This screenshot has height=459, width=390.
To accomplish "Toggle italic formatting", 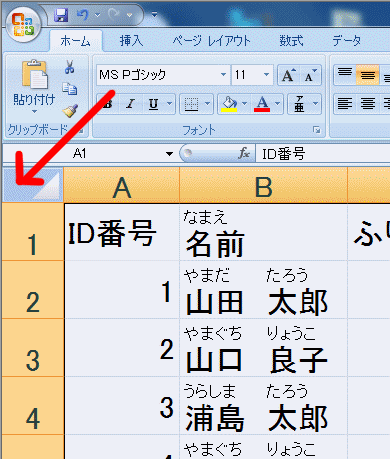I will click(130, 104).
